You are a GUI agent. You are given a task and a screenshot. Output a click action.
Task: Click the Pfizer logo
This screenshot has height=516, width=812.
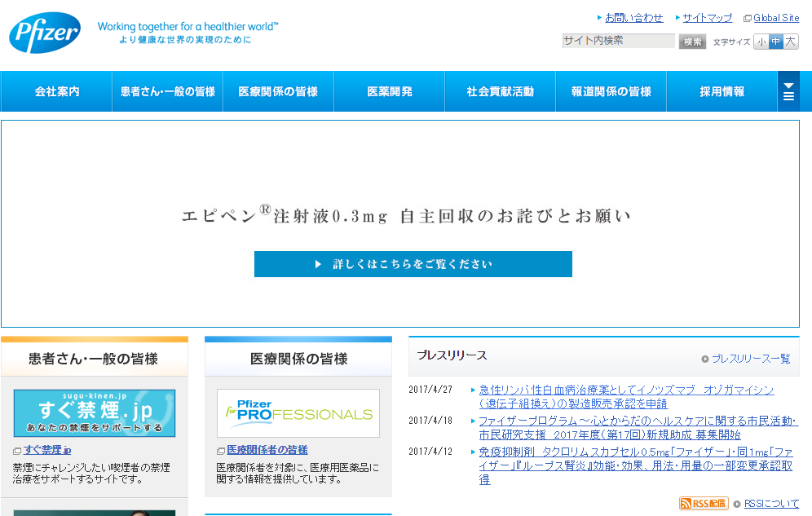coord(45,33)
